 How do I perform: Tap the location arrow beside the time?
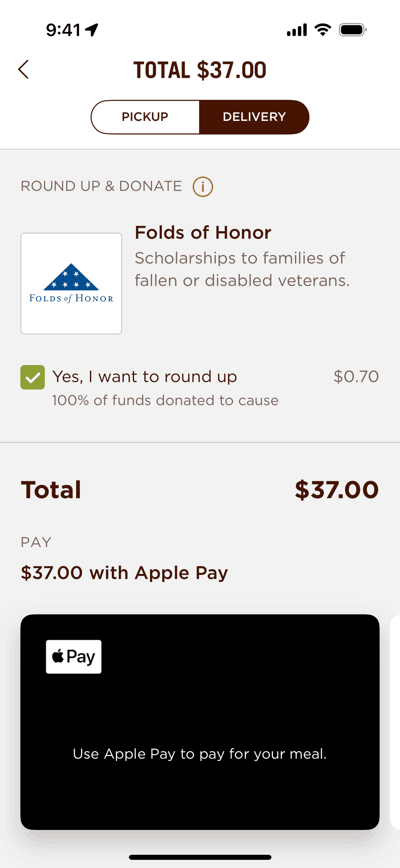[92, 30]
